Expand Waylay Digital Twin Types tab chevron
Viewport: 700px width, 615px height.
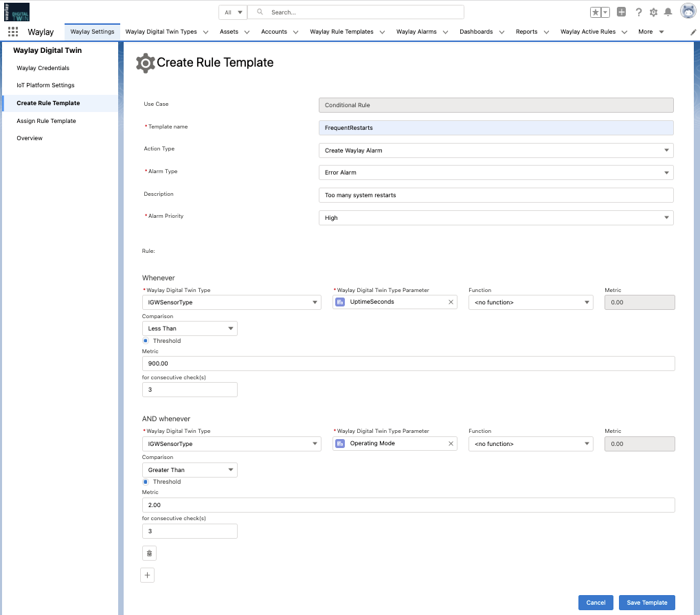[x=206, y=32]
